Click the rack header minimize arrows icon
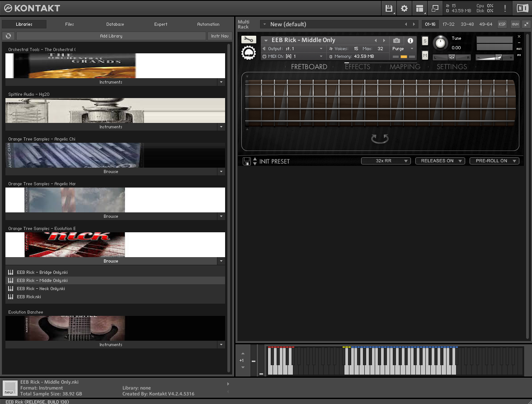Screen dimensions: 532x404 [x=526, y=24]
